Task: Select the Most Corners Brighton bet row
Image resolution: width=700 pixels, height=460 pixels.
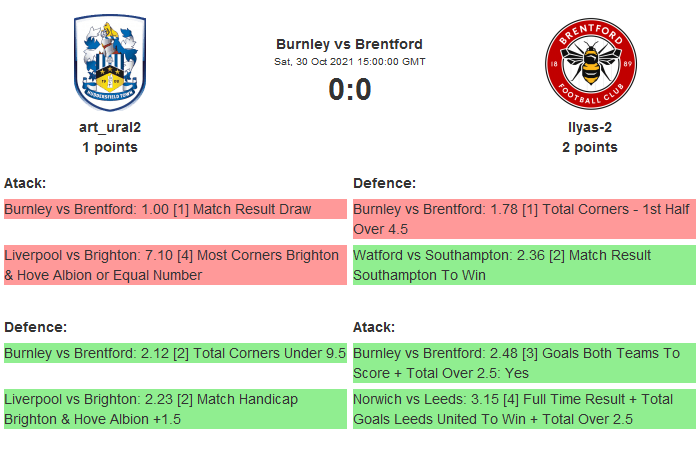Action: [x=175, y=265]
